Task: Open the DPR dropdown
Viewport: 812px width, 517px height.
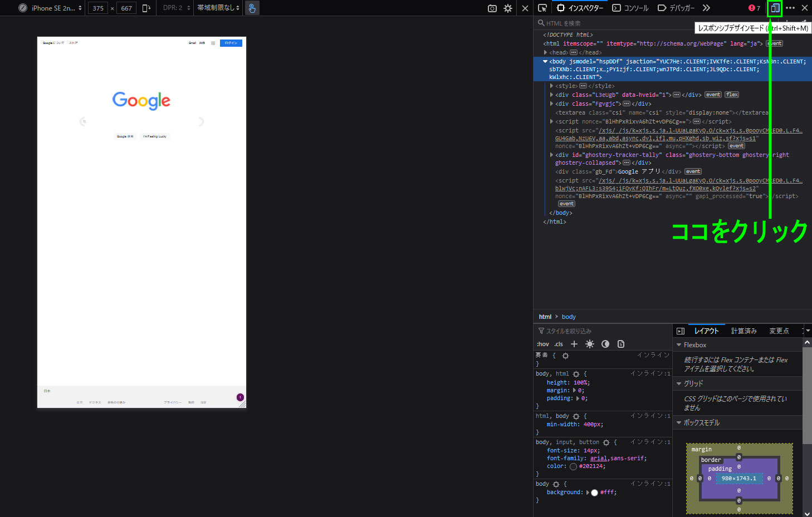Action: coord(177,8)
